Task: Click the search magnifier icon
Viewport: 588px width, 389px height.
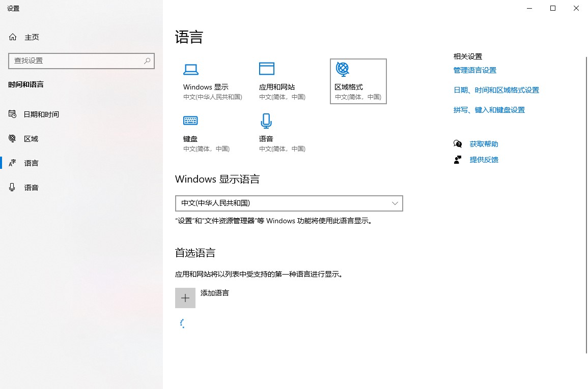Action: [x=147, y=61]
